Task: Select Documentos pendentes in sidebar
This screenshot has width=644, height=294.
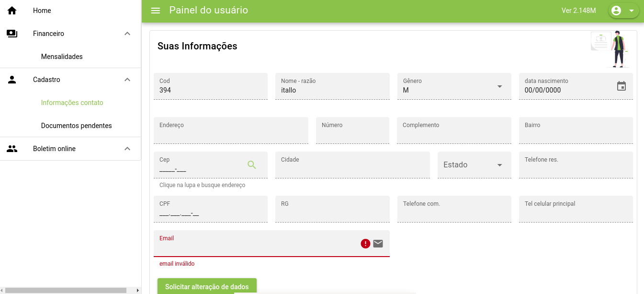Action: 76,126
